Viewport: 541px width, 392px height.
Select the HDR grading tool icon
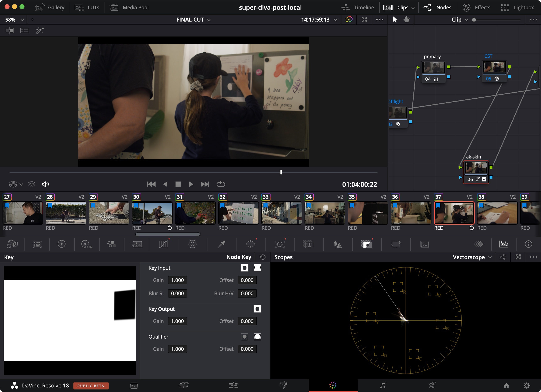point(86,243)
